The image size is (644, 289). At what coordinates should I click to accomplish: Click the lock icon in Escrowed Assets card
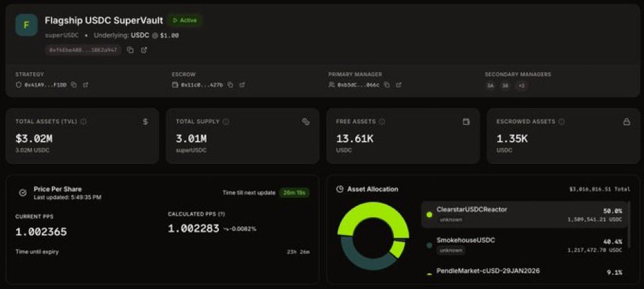click(626, 122)
